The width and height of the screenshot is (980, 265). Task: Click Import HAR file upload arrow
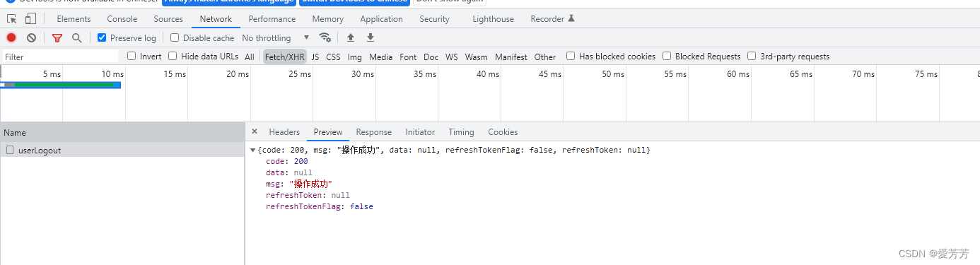(x=350, y=37)
